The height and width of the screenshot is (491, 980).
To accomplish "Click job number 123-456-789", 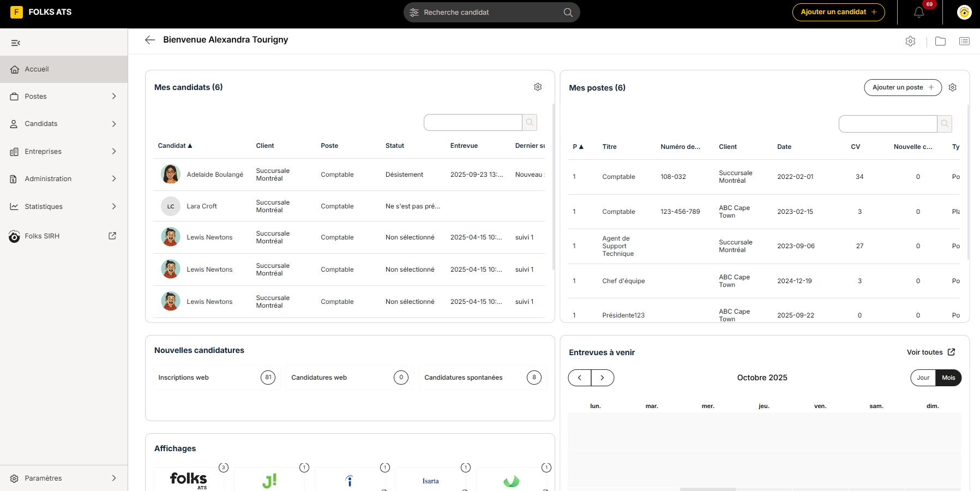I will click(x=680, y=212).
